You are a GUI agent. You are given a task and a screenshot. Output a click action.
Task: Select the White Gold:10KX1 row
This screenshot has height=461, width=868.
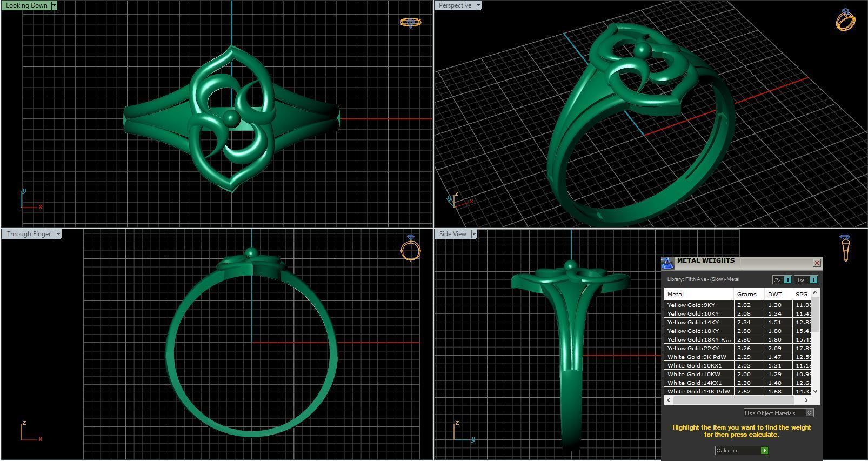(x=738, y=365)
